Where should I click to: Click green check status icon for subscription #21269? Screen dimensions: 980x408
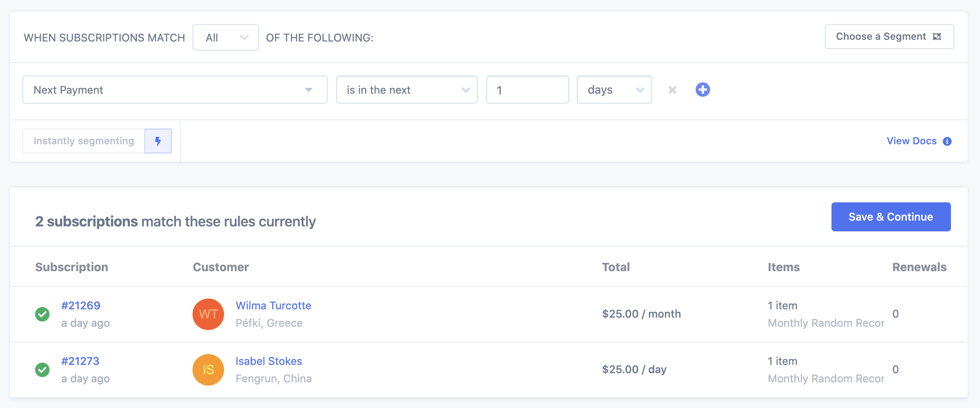pyautogui.click(x=42, y=314)
